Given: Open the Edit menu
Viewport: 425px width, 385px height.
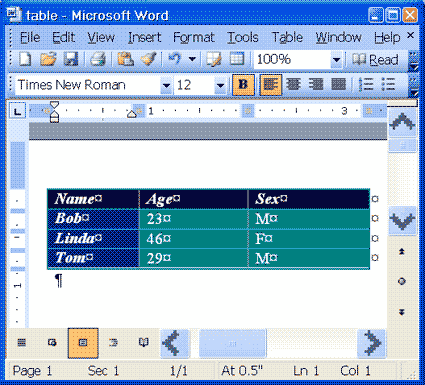Looking at the screenshot, I should click(x=64, y=37).
